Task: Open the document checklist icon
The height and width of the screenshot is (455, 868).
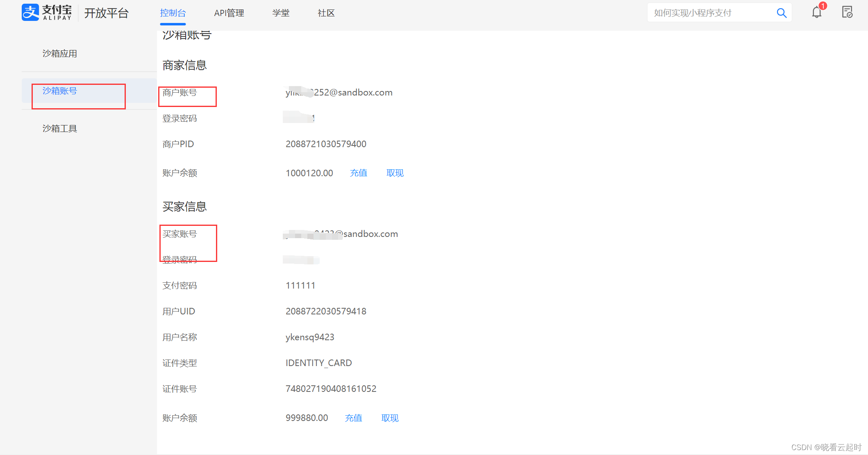Action: pos(847,12)
